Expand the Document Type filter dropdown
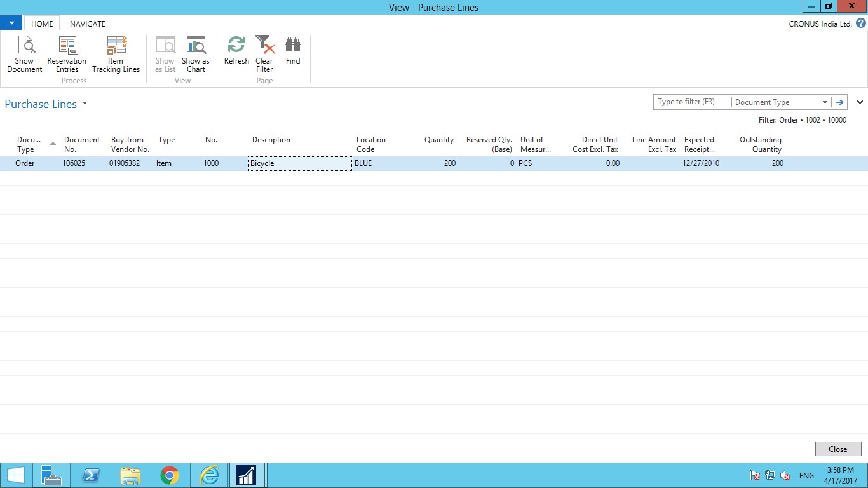 (825, 102)
